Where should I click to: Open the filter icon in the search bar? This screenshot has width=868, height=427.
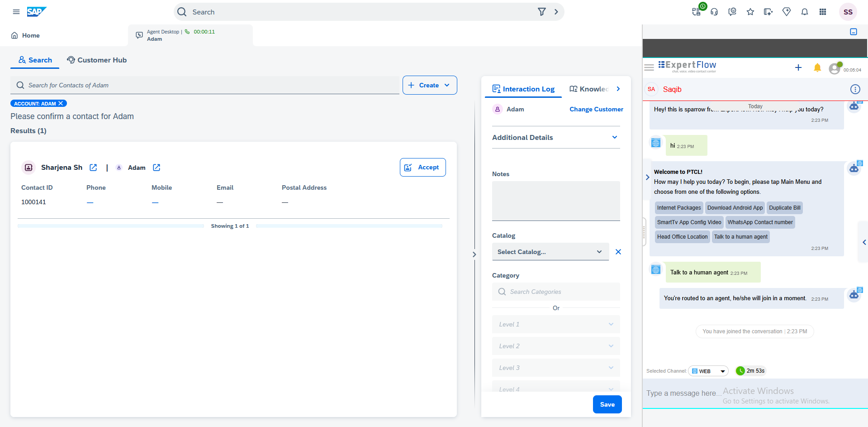point(542,12)
